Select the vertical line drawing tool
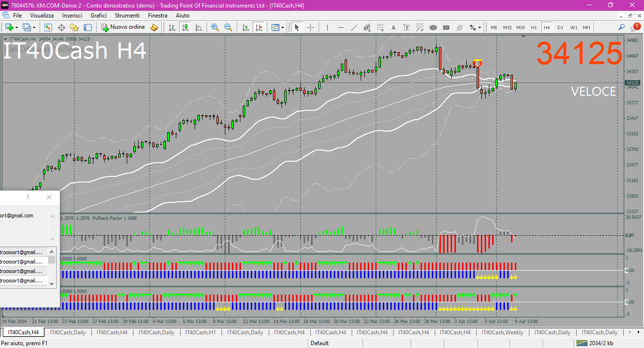Image resolution: width=644 pixels, height=348 pixels. point(328,27)
